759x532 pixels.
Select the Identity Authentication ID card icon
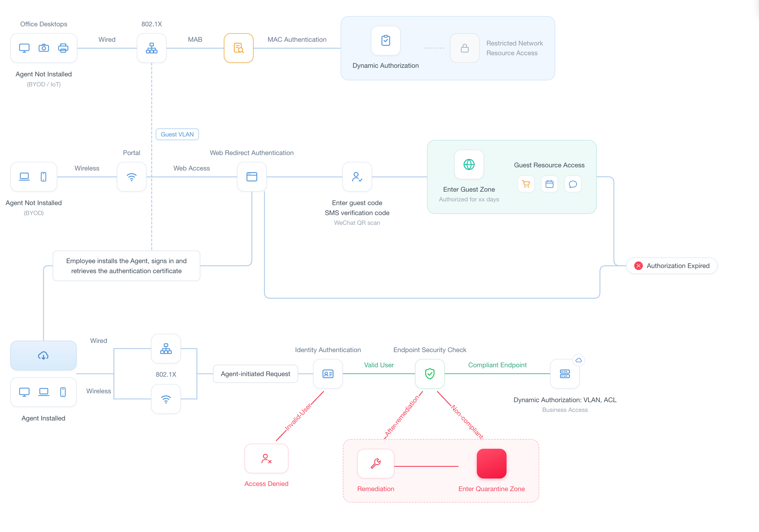point(328,374)
